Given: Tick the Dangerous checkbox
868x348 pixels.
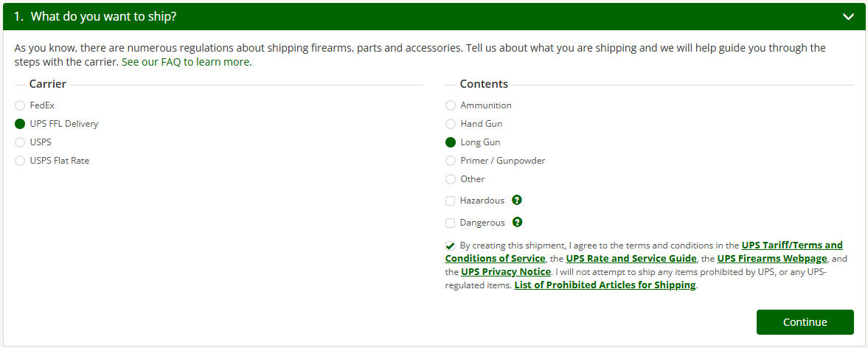Looking at the screenshot, I should (x=451, y=223).
